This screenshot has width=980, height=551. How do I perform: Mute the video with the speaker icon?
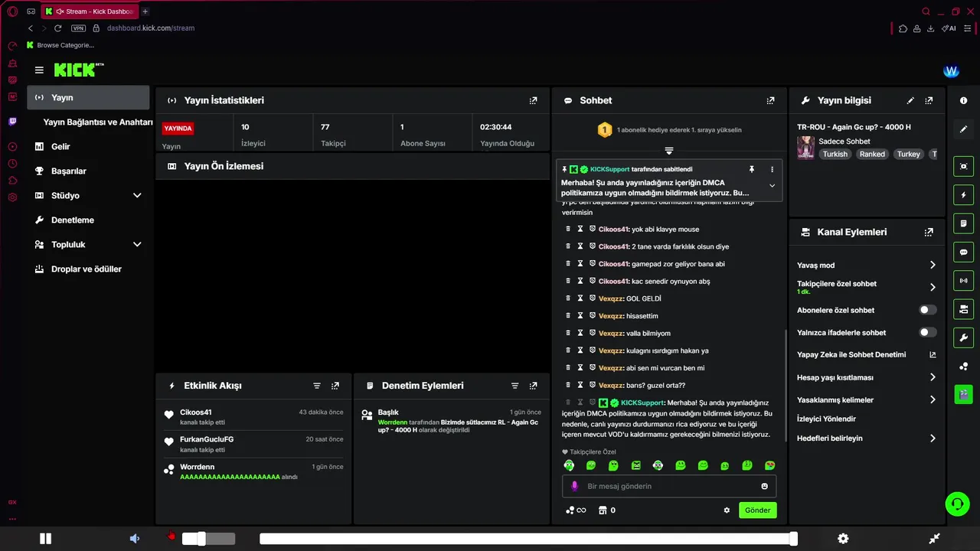pos(135,539)
